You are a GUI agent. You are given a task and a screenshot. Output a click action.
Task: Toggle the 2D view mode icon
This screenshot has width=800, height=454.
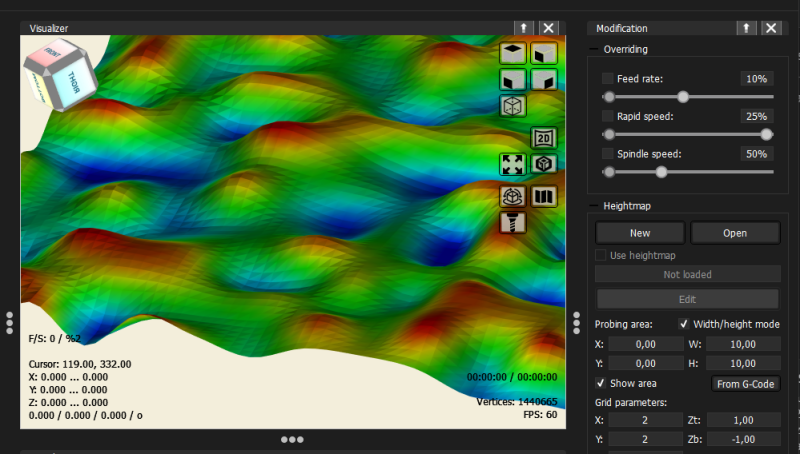[x=544, y=138]
